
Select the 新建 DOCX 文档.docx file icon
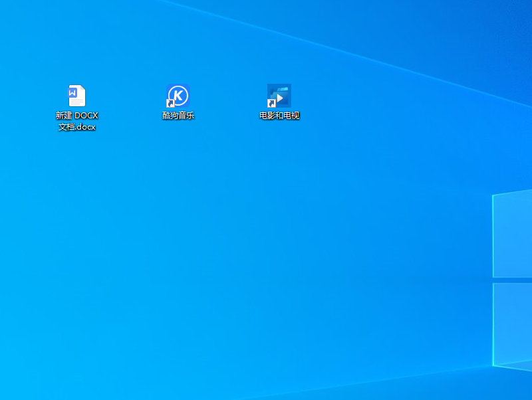pos(76,96)
